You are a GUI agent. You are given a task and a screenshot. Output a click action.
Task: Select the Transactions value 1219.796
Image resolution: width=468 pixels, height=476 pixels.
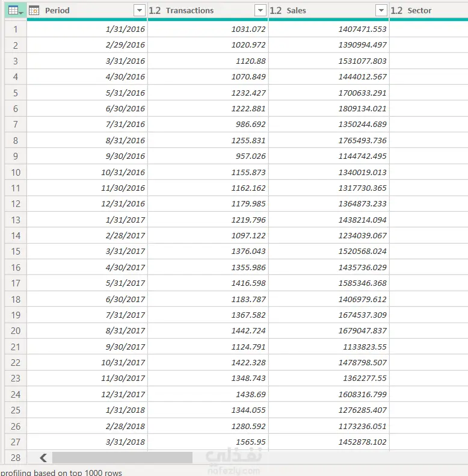(x=208, y=220)
